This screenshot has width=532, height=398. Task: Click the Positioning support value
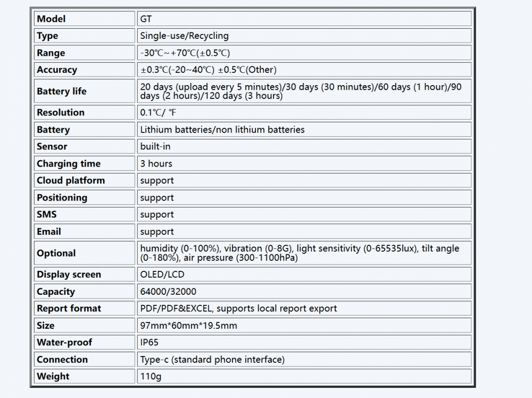tap(157, 198)
